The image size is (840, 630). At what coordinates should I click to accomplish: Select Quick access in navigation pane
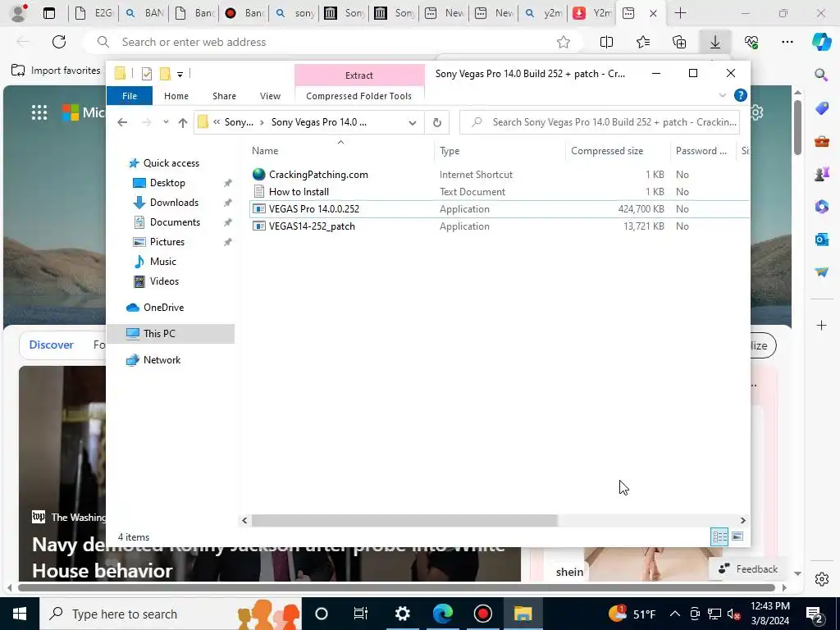(x=171, y=163)
